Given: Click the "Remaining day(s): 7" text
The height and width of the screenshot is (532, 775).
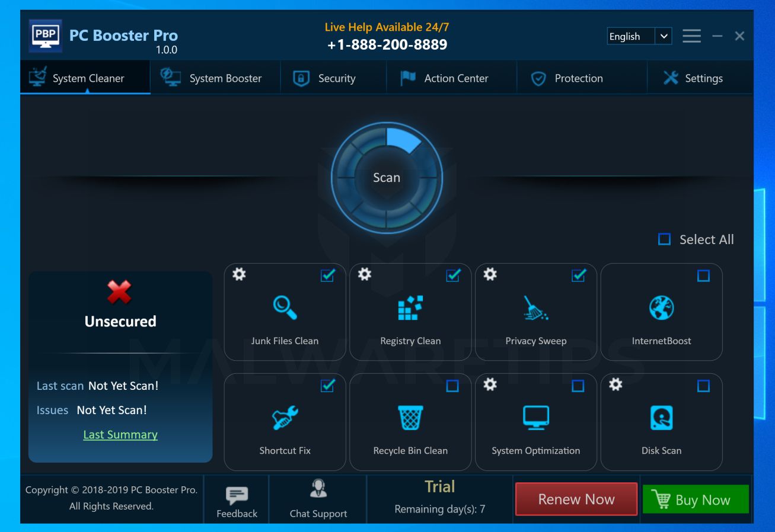Looking at the screenshot, I should [x=440, y=509].
